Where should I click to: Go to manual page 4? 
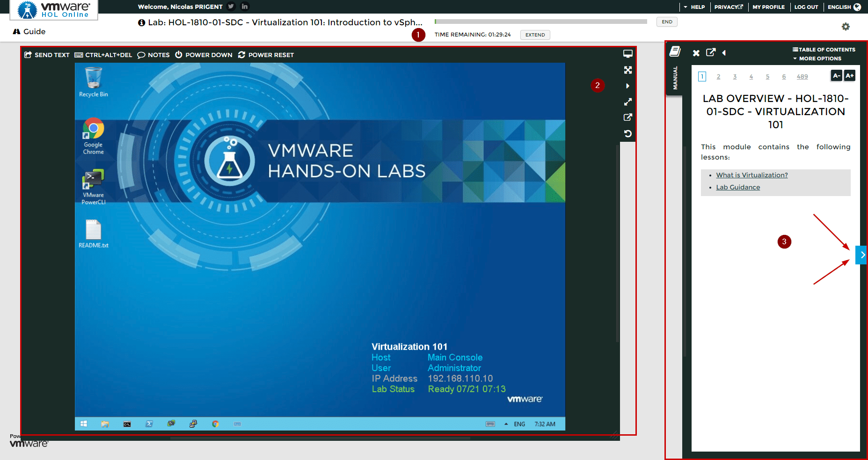[751, 77]
